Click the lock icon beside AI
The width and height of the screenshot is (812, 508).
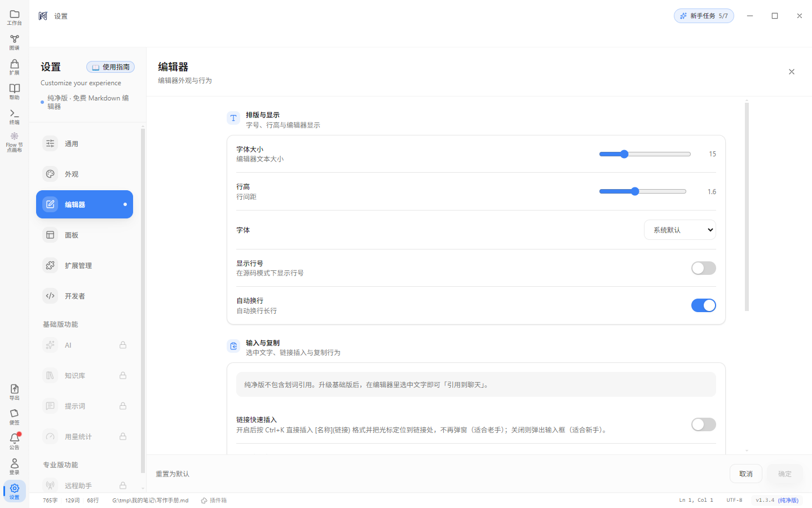point(123,345)
